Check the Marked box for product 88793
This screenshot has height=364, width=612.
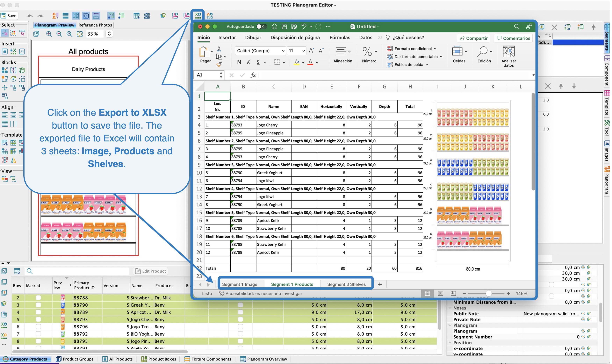tap(38, 319)
